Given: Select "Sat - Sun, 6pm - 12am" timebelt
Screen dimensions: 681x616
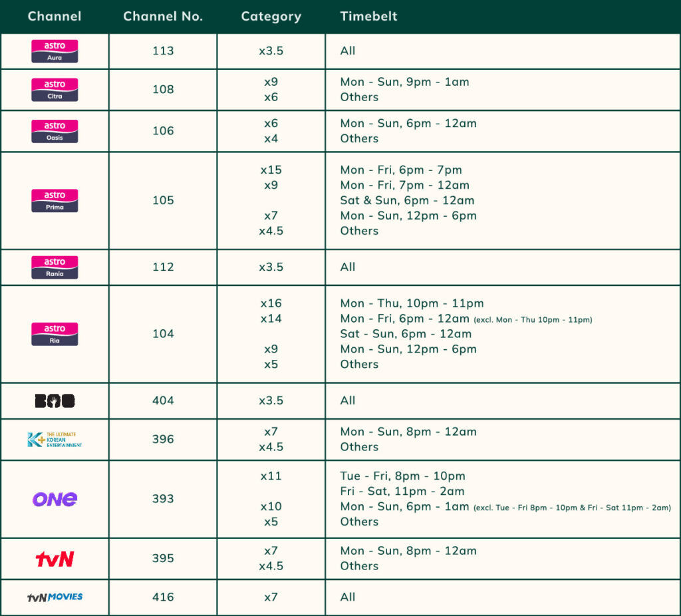Looking at the screenshot, I should coord(406,334).
